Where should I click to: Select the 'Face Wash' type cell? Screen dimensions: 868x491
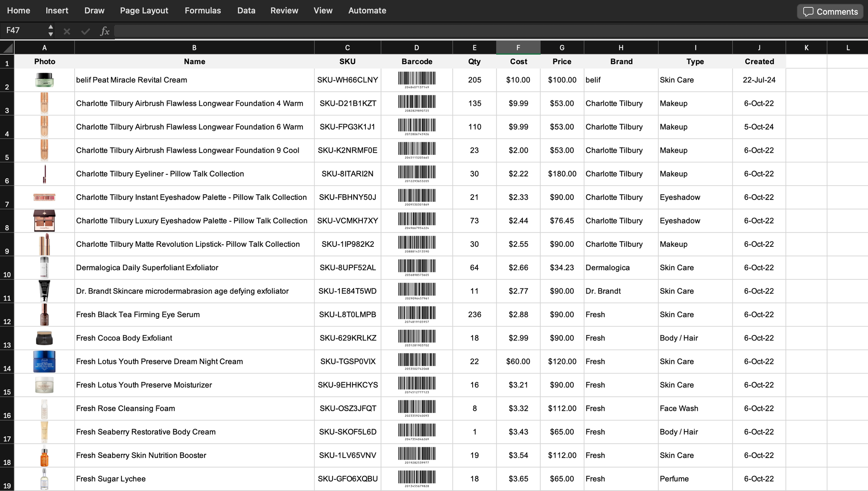point(695,409)
